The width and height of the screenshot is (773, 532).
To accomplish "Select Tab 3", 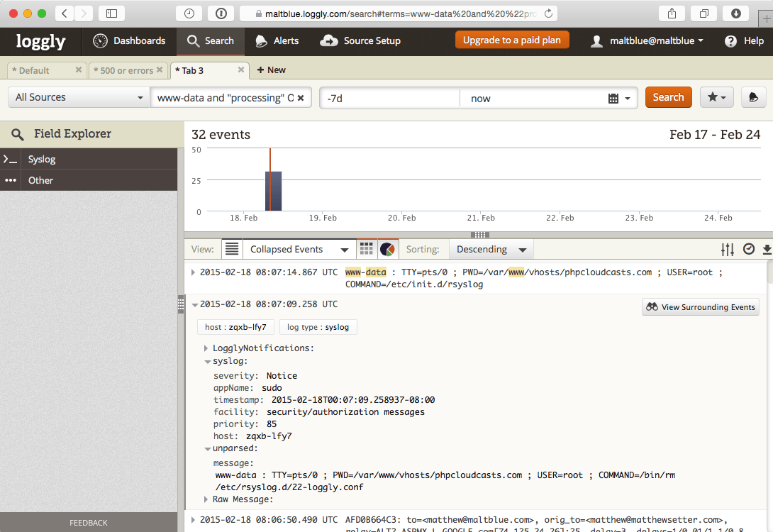I will 192,70.
